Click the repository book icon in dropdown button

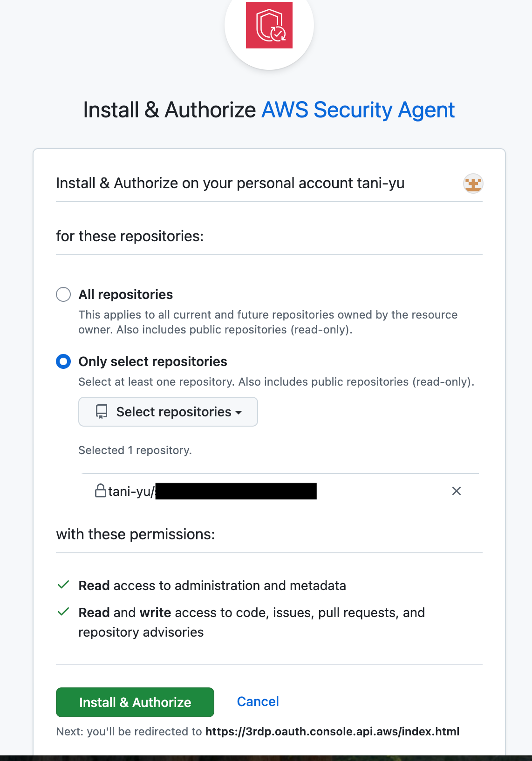(x=102, y=412)
